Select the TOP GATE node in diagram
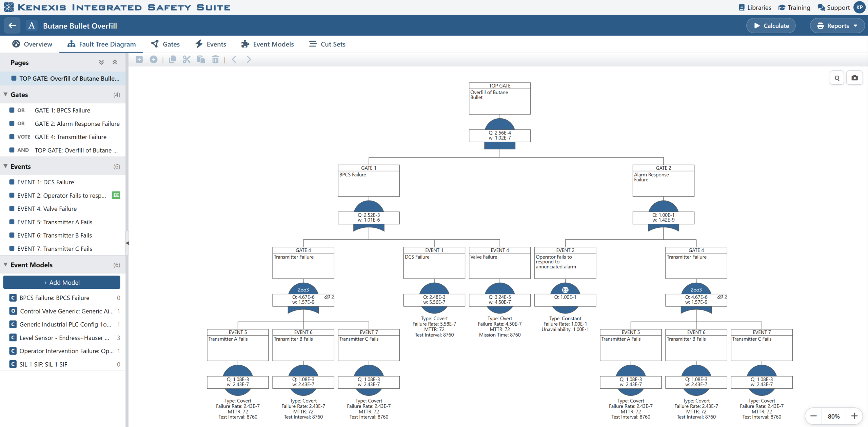The image size is (868, 427). click(500, 98)
